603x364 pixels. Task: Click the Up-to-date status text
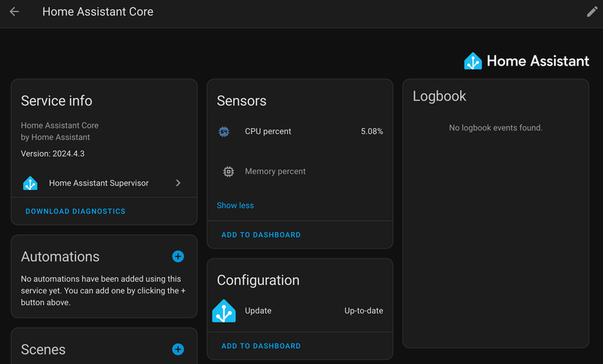[x=363, y=311]
